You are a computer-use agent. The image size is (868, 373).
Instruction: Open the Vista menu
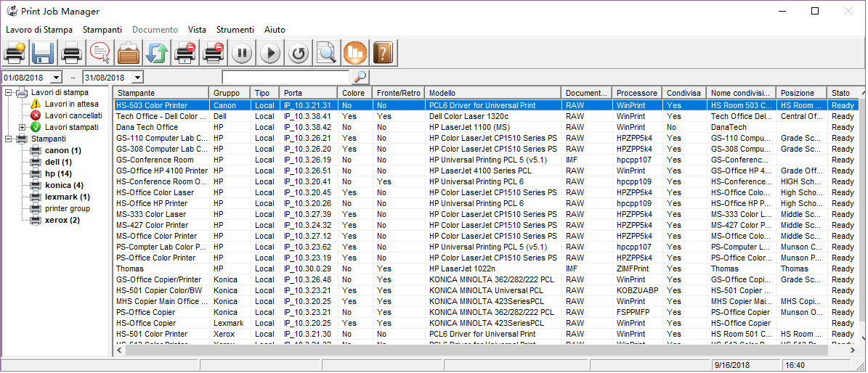click(x=197, y=30)
